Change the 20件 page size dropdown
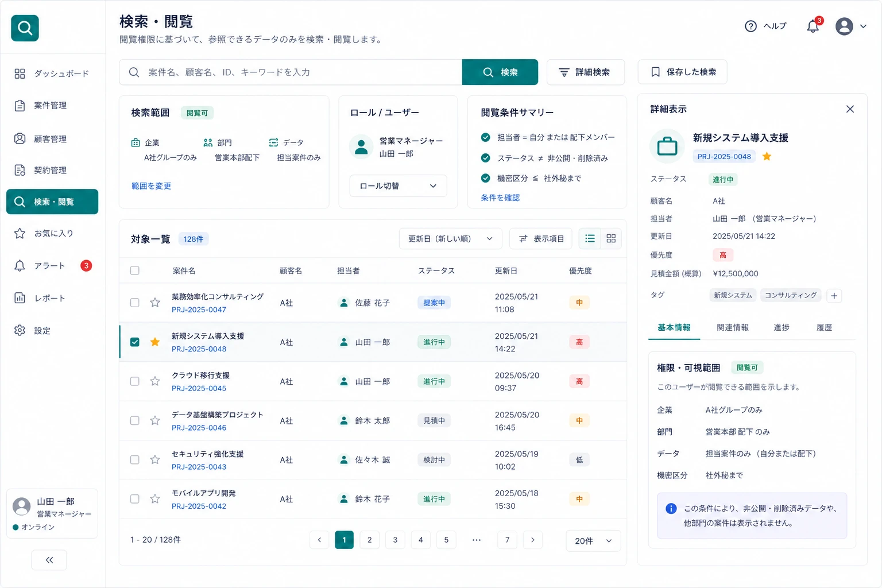This screenshot has width=882, height=588. (x=593, y=541)
